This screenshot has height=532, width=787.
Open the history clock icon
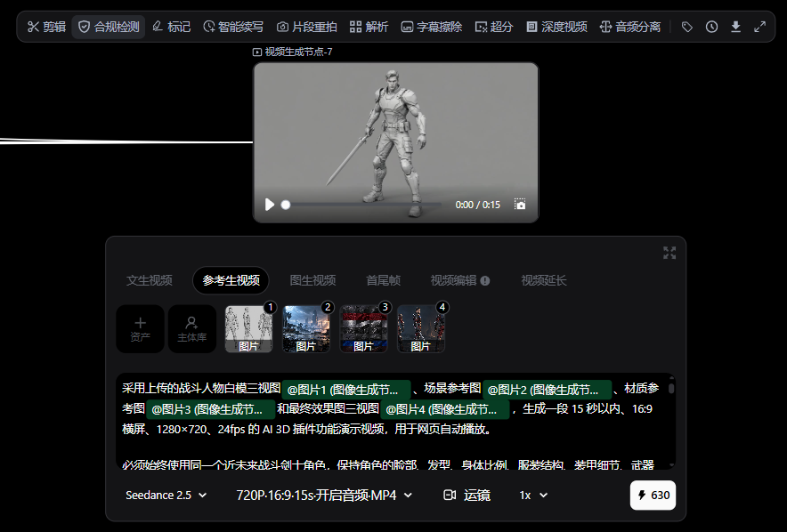tap(711, 27)
